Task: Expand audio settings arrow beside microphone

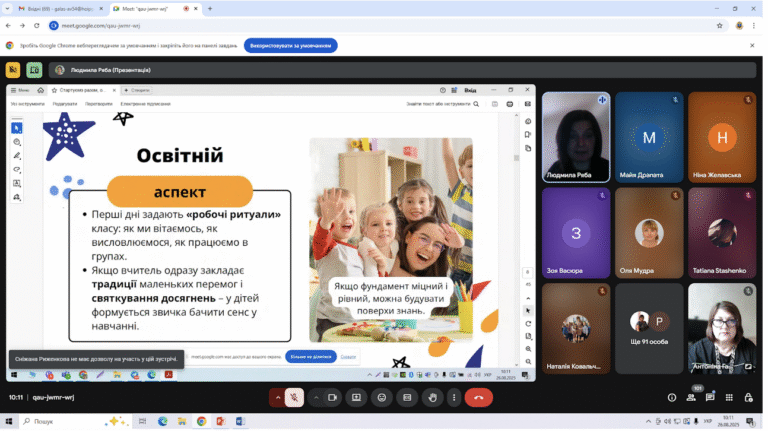Action: coord(278,398)
